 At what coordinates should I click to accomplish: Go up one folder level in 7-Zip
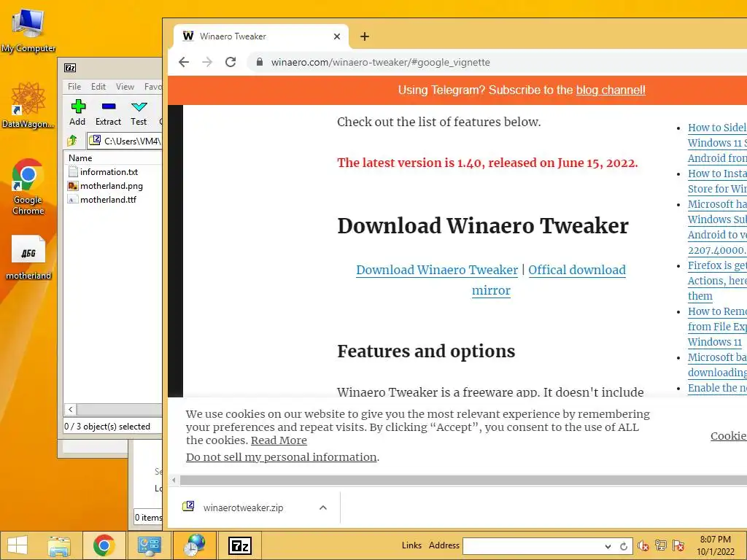[72, 141]
